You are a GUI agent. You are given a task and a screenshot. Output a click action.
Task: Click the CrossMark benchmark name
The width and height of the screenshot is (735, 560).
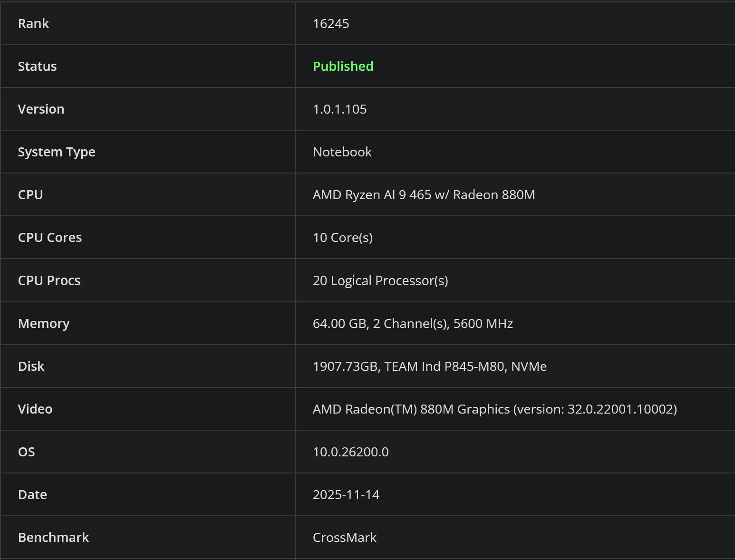pos(344,537)
